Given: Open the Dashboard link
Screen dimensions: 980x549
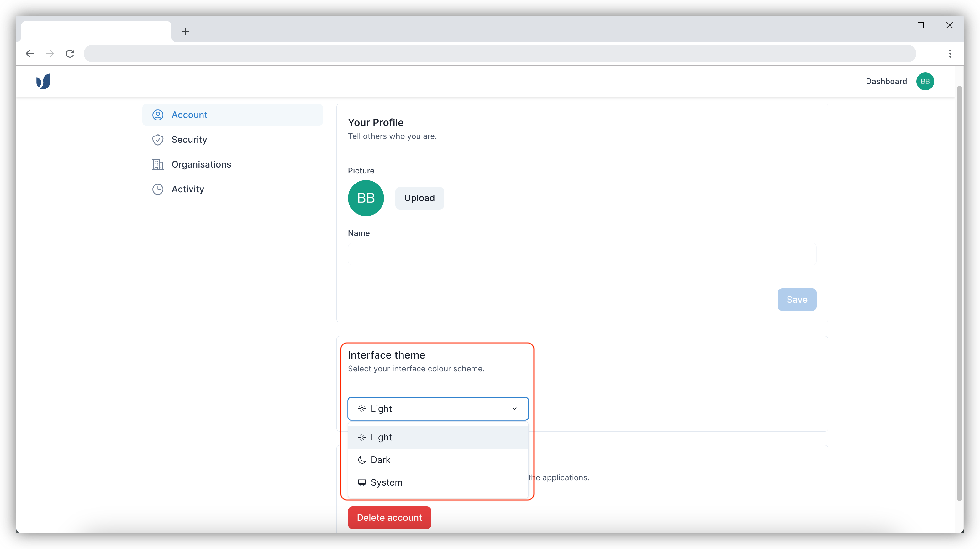Looking at the screenshot, I should (x=886, y=81).
